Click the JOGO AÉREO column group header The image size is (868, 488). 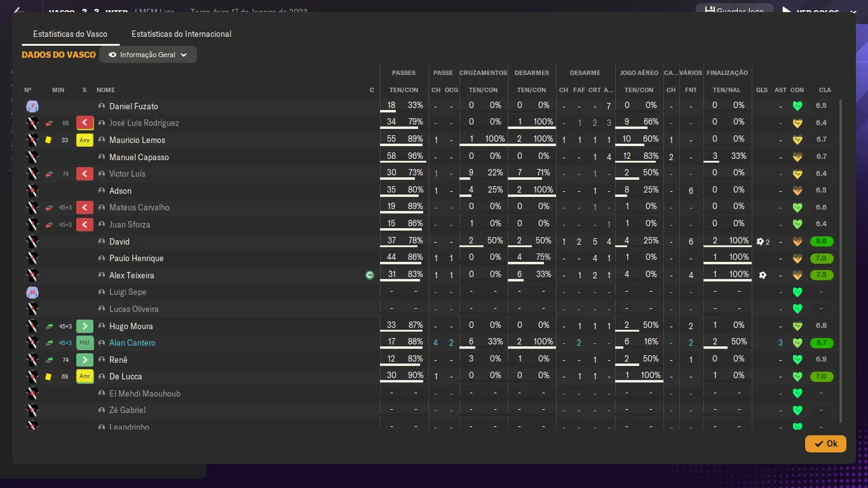coord(639,73)
